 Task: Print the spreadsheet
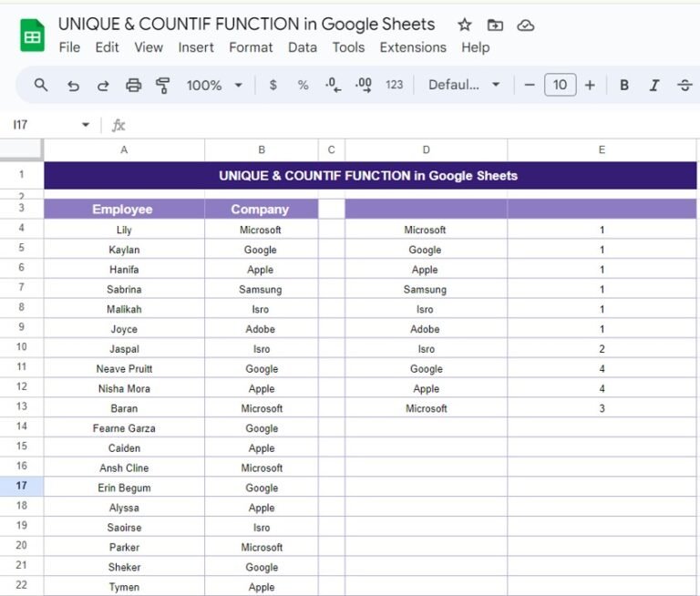pyautogui.click(x=133, y=85)
